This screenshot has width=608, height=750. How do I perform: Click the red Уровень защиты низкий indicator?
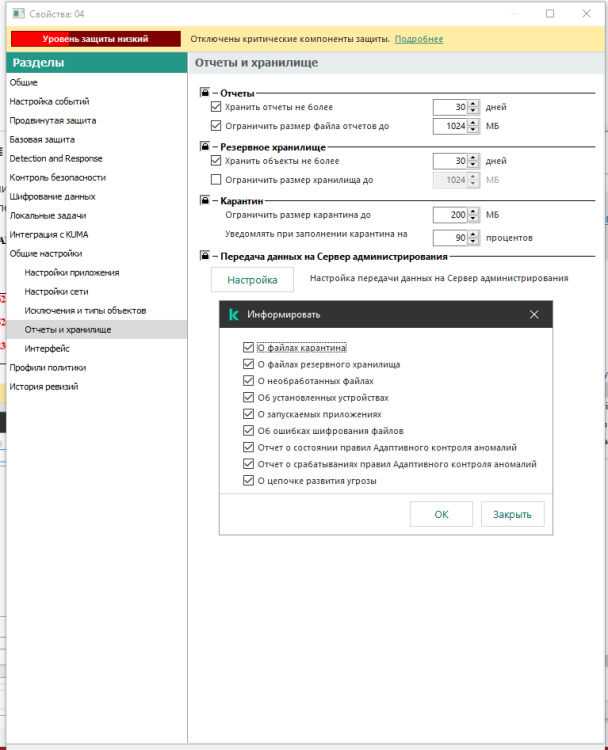click(x=96, y=39)
